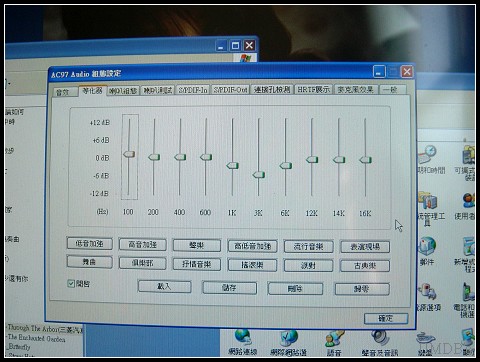Click the 200 Hz equalizer slider handle
This screenshot has height=362, width=480.
point(154,157)
